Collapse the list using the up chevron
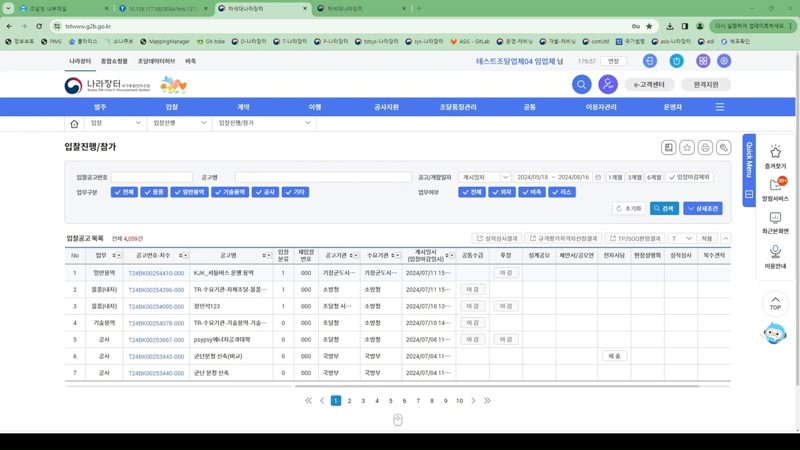Screen dimensions: 800x450 [726, 238]
